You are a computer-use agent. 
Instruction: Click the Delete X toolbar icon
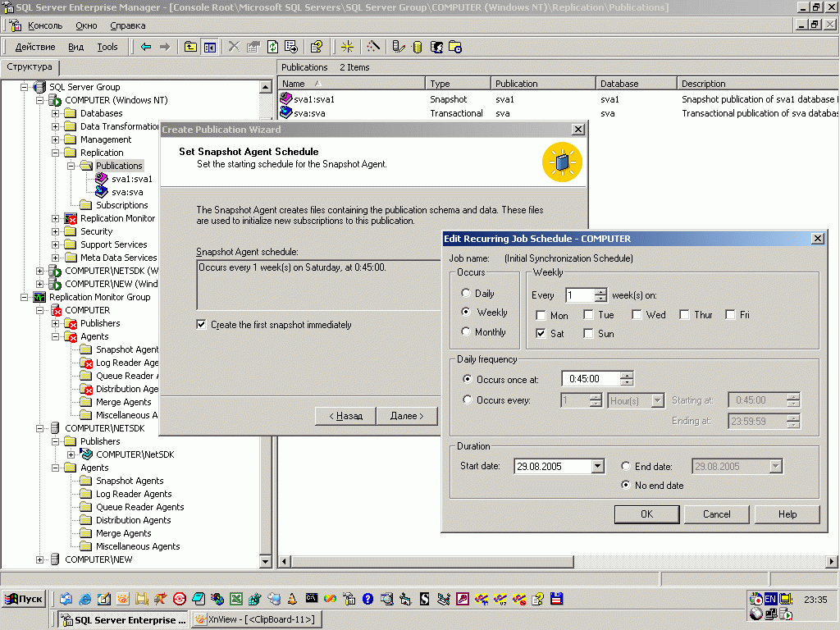click(x=234, y=47)
